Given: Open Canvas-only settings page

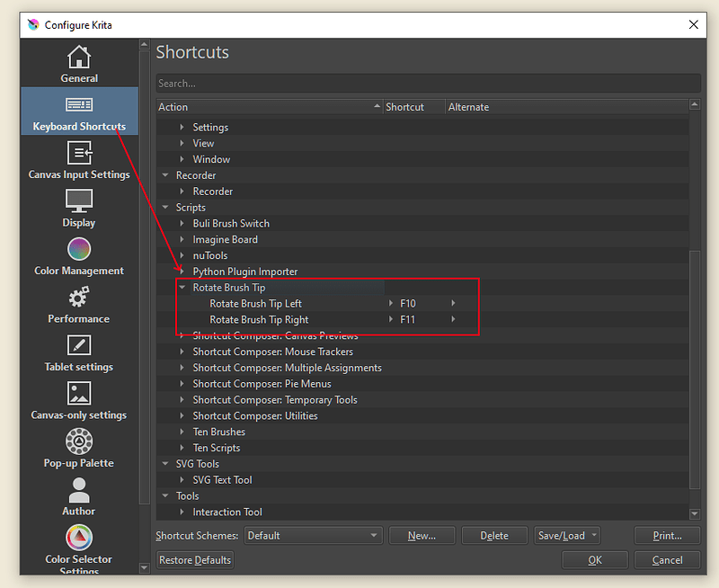Looking at the screenshot, I should click(x=79, y=401).
